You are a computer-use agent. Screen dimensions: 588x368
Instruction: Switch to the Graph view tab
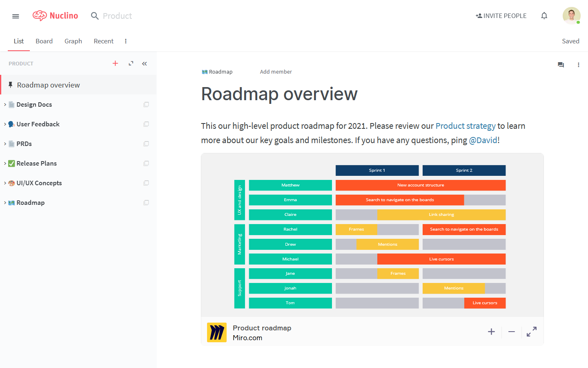73,41
